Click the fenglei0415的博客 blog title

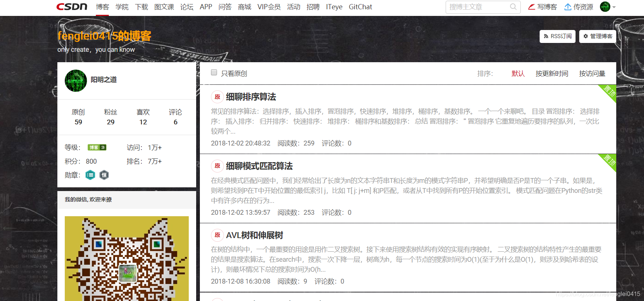[104, 36]
